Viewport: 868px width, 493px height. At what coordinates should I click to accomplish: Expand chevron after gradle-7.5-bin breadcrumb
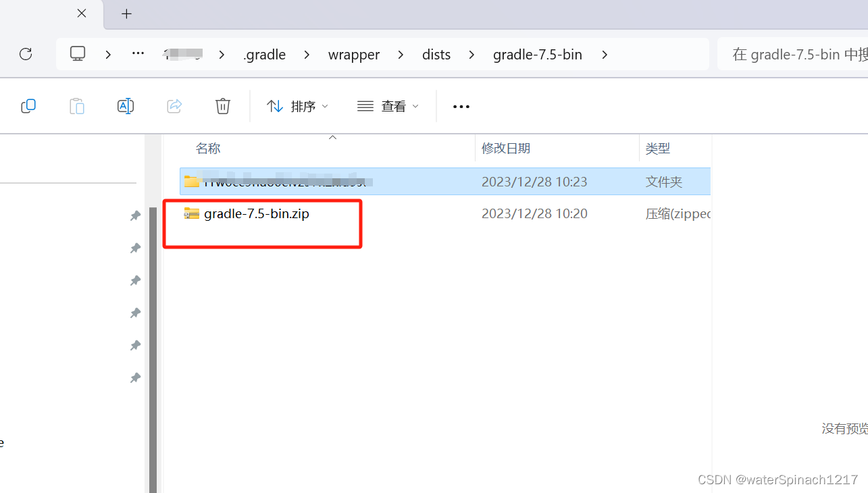pyautogui.click(x=605, y=54)
